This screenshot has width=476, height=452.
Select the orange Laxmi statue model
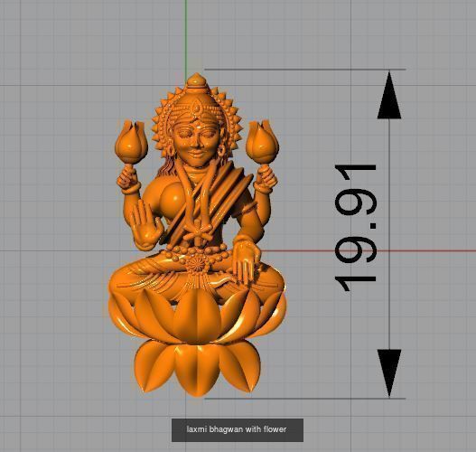pos(197,234)
